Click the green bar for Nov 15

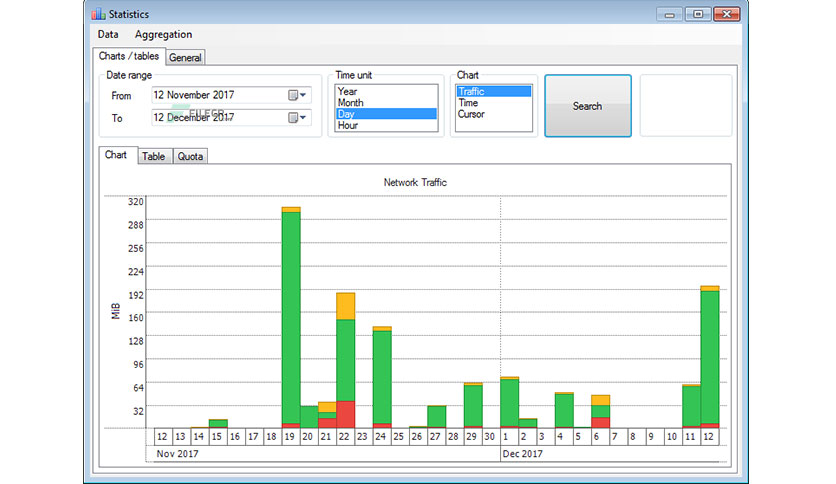pos(218,423)
